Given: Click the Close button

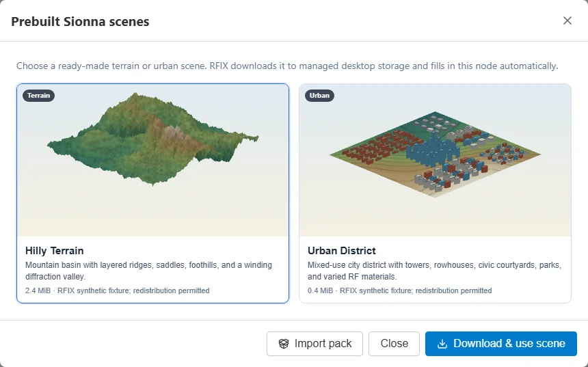Looking at the screenshot, I should (x=394, y=343).
